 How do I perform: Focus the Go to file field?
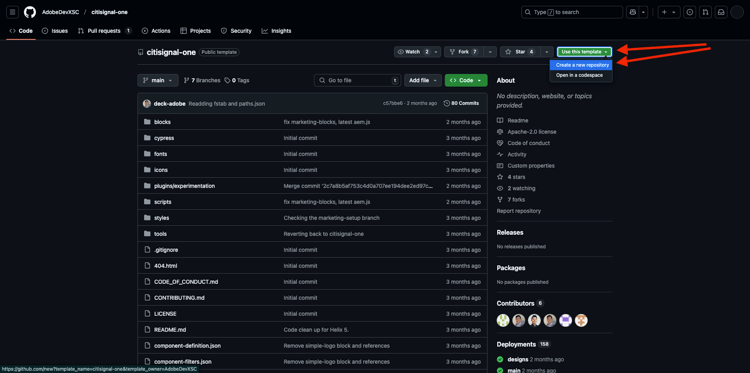(x=357, y=80)
